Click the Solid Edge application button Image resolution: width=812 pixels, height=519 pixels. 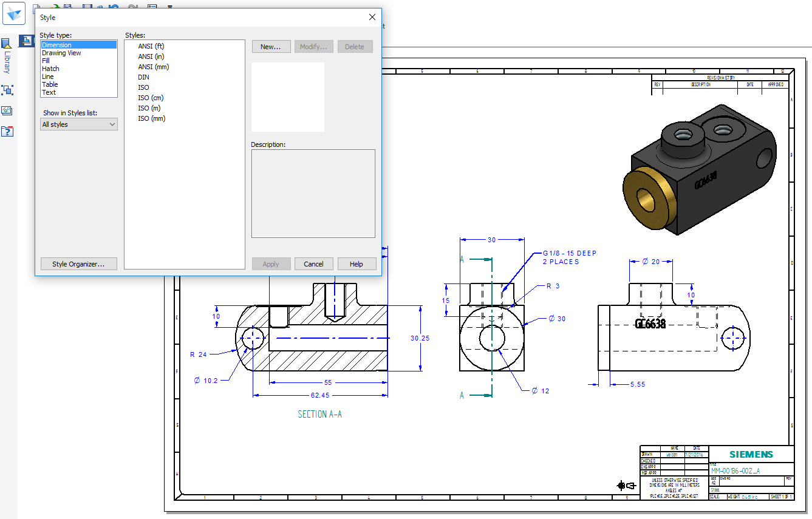13,13
